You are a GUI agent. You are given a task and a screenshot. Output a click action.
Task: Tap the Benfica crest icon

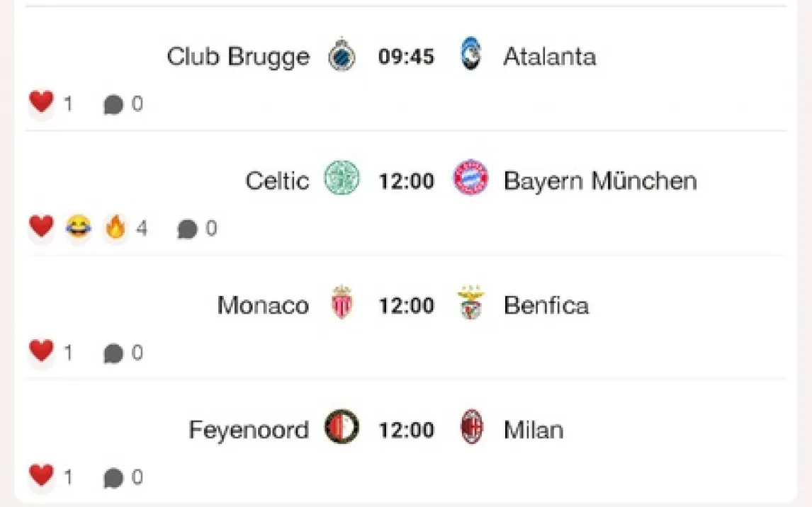click(x=470, y=302)
